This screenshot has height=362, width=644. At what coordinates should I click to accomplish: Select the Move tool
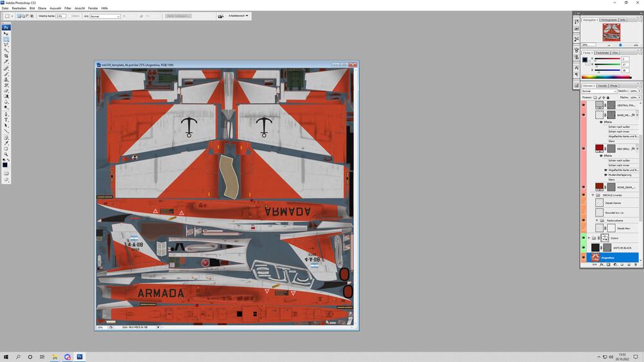pyautogui.click(x=6, y=34)
